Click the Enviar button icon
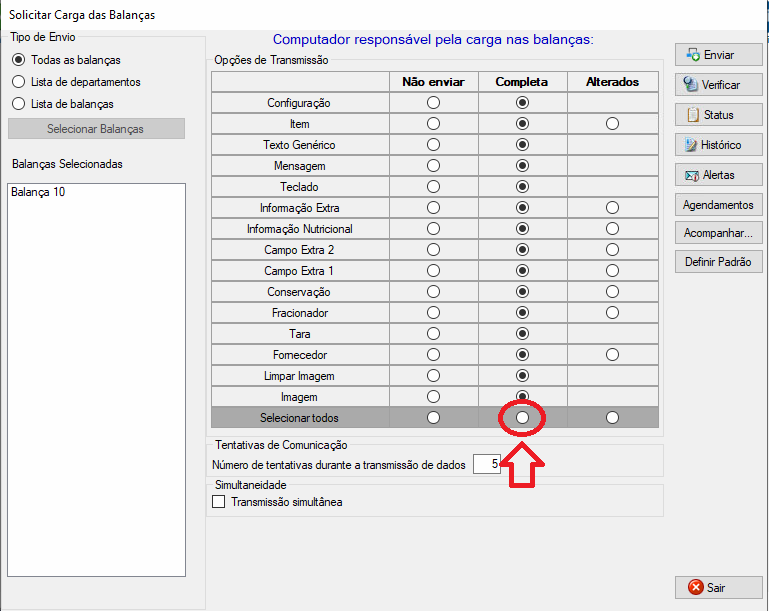Viewport: 770px width, 611px height. click(690, 55)
